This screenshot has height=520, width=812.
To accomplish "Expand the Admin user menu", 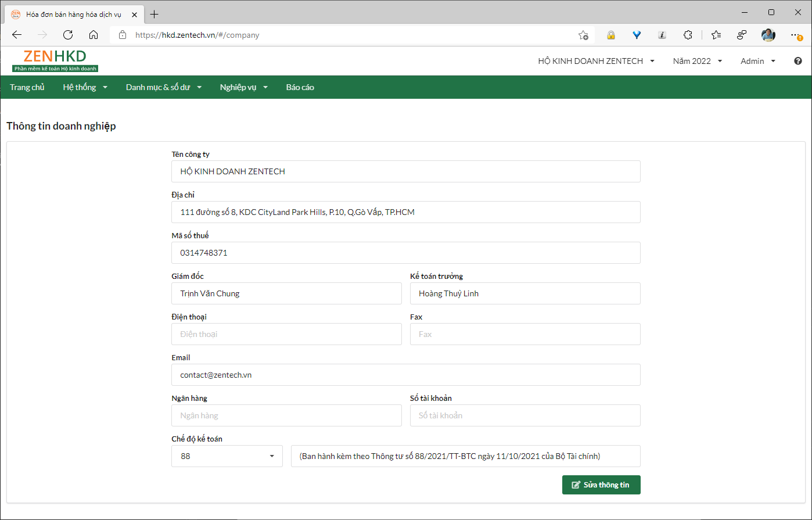I will pyautogui.click(x=758, y=61).
